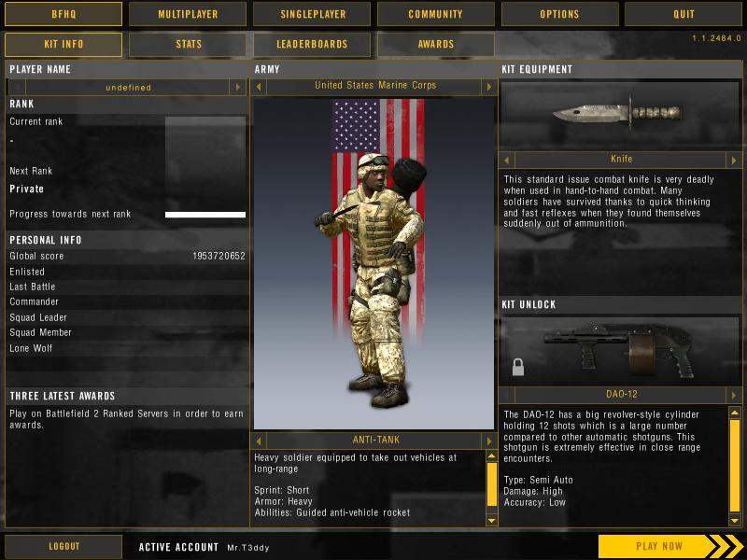Select previous army with left arrow
Image resolution: width=747 pixels, height=560 pixels.
tap(259, 87)
